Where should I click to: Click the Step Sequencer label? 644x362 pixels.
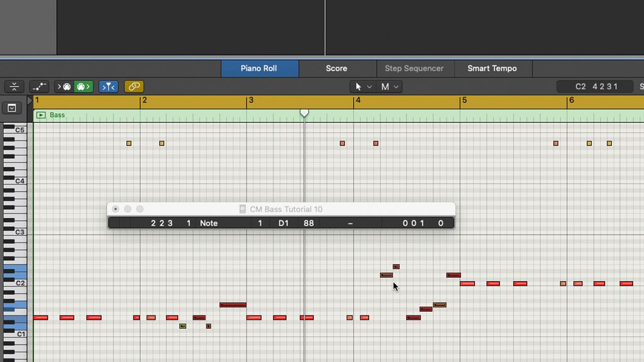pos(415,69)
